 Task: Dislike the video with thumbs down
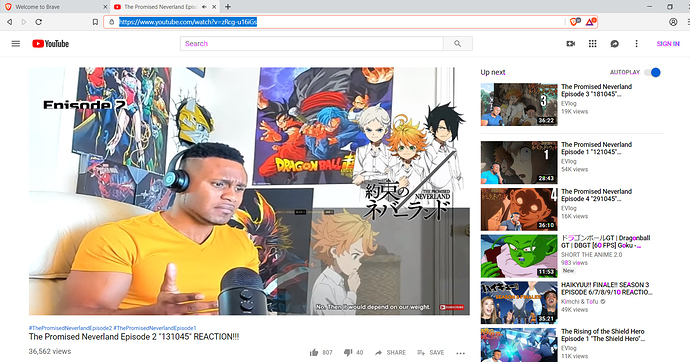[348, 352]
